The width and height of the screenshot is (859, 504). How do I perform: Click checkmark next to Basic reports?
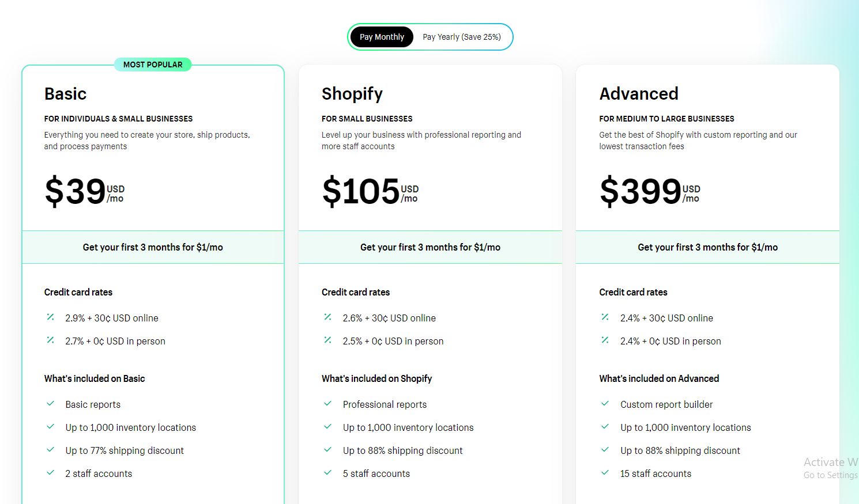[x=51, y=403]
